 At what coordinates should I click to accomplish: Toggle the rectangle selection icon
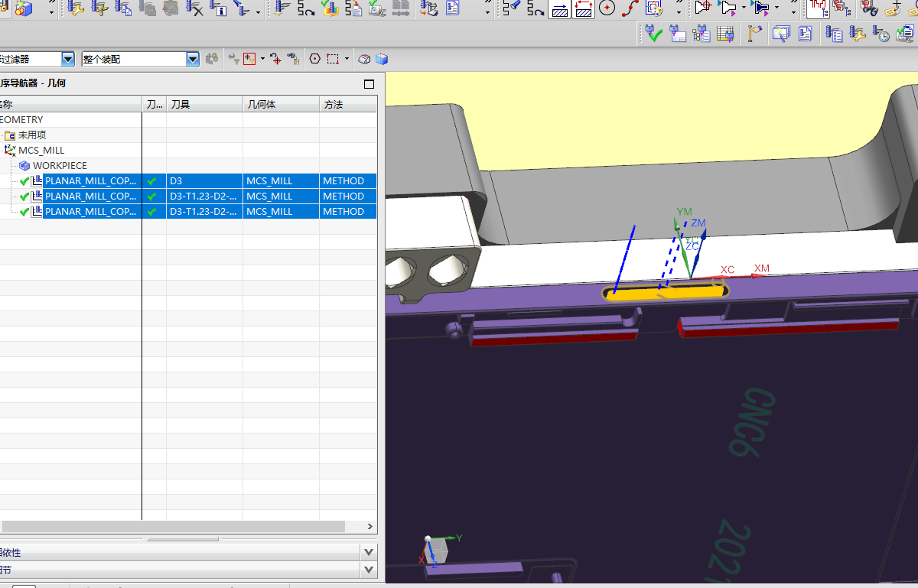333,59
